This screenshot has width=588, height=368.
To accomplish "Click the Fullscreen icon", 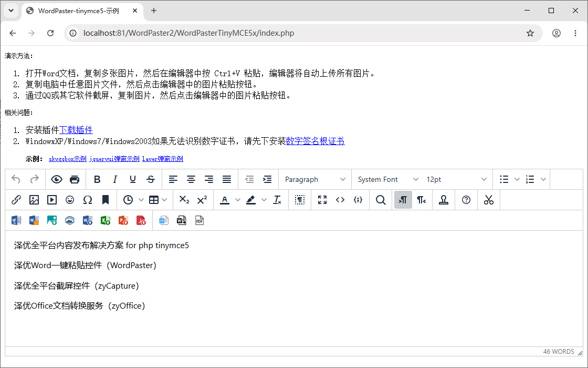I will 322,200.
